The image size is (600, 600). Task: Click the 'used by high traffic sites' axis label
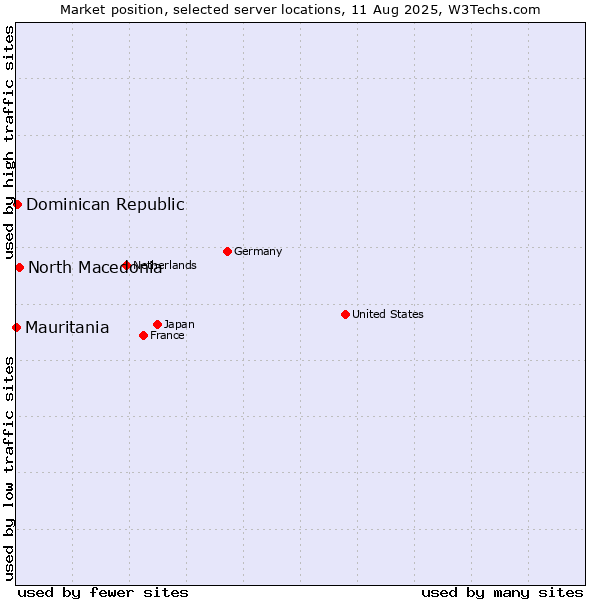point(8,142)
